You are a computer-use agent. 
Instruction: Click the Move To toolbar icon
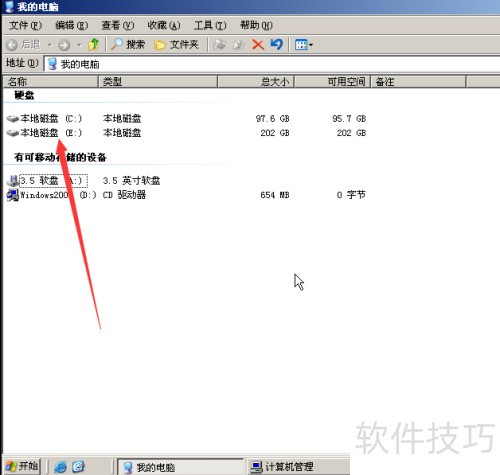pyautogui.click(x=219, y=45)
